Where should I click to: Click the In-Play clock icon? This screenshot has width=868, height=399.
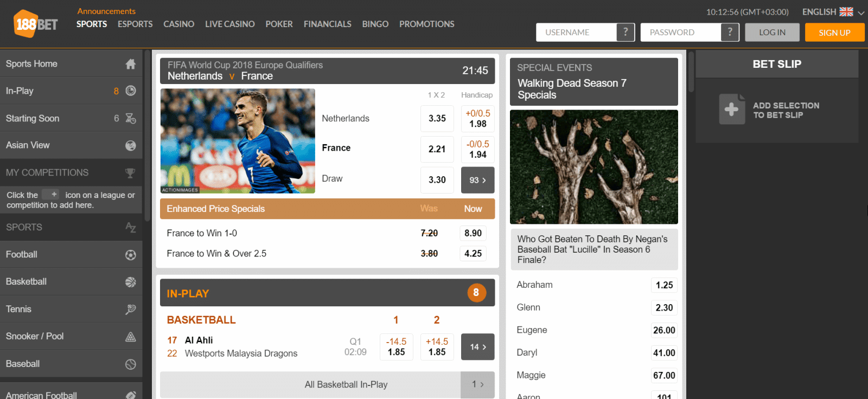131,91
